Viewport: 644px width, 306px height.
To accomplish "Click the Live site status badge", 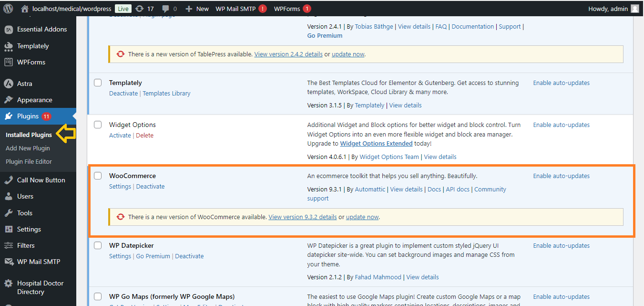I will click(x=123, y=9).
